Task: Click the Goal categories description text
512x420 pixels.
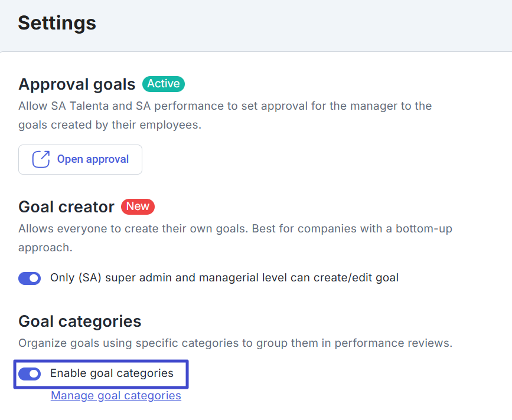Action: coord(235,343)
